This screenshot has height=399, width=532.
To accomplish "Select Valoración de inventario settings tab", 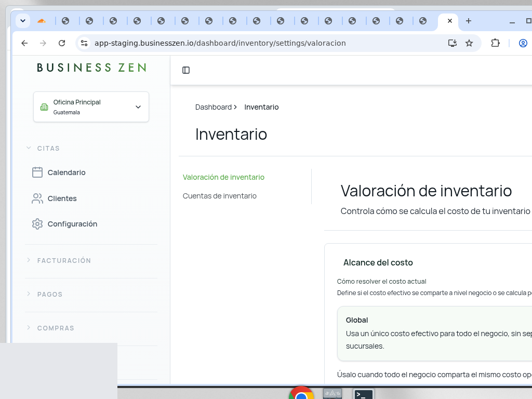I will 223,177.
